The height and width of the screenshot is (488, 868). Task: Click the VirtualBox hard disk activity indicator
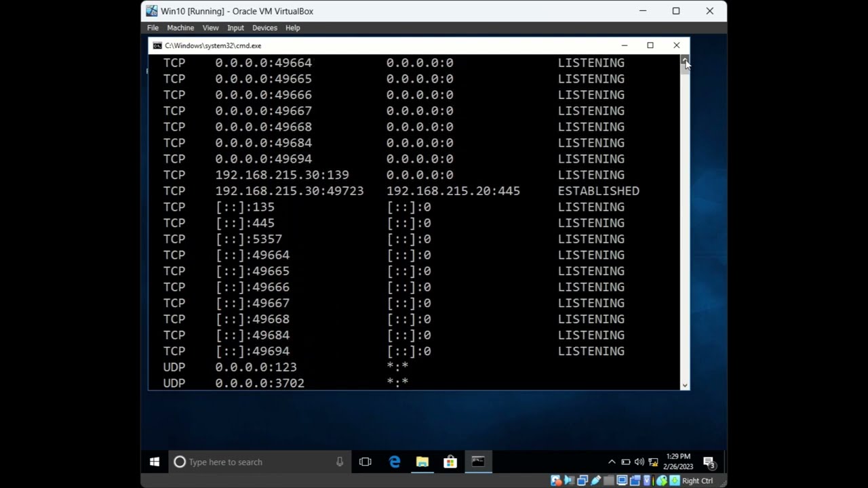[556, 481]
